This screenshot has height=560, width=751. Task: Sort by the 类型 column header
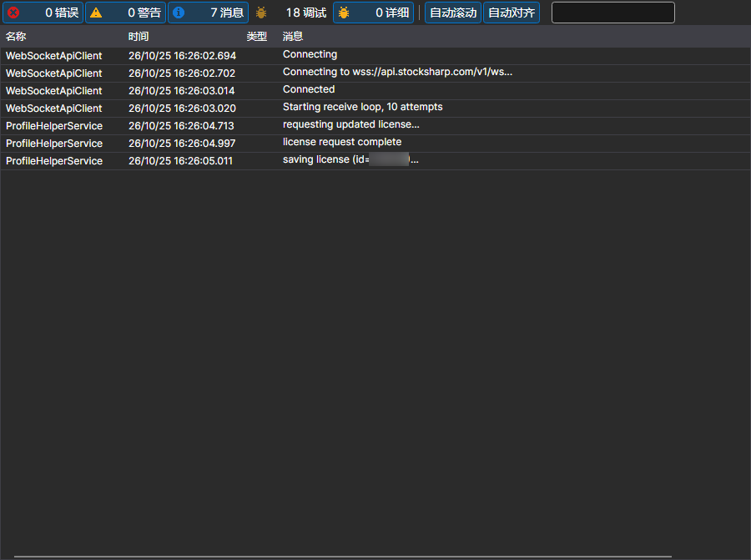point(257,37)
